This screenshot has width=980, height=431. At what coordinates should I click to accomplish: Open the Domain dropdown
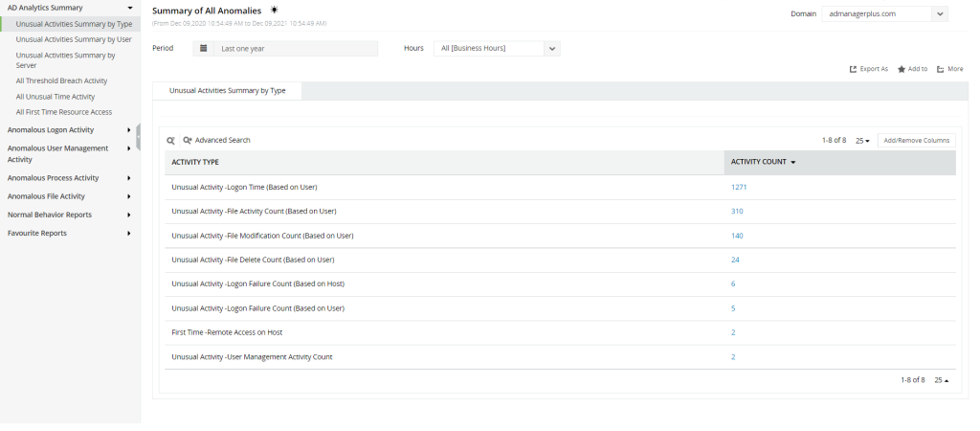point(940,14)
